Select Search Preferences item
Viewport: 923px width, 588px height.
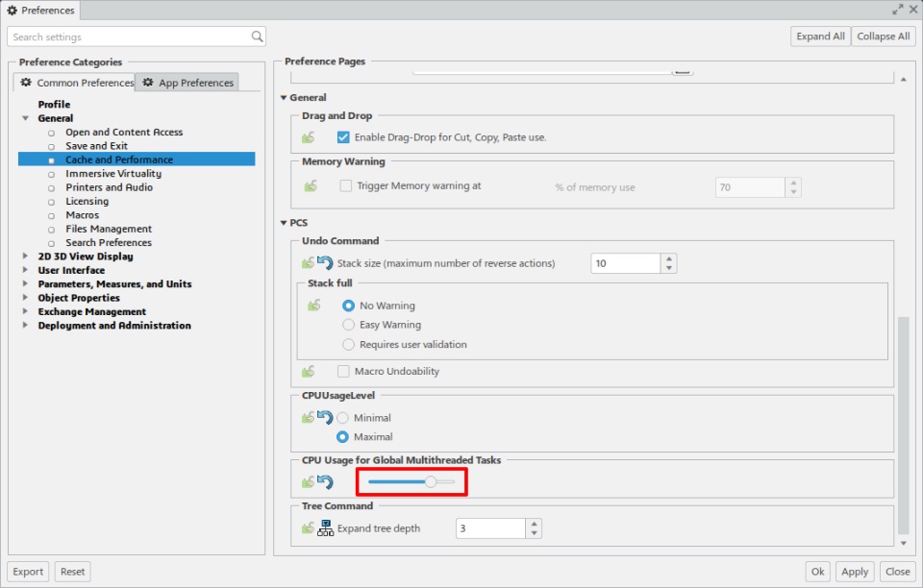[x=109, y=242]
